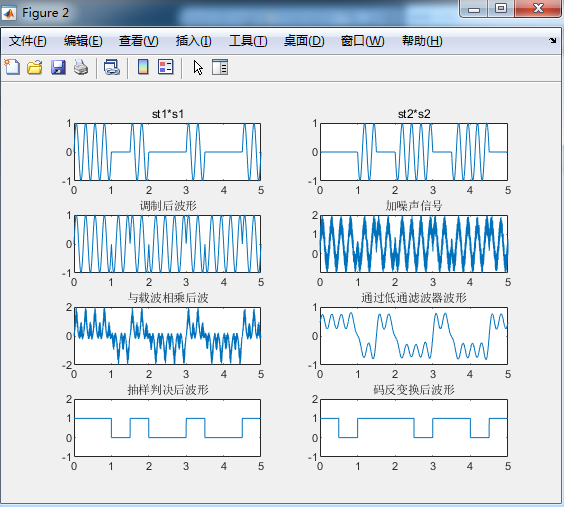Select the st1*s1 subplot axes

pyautogui.click(x=167, y=152)
